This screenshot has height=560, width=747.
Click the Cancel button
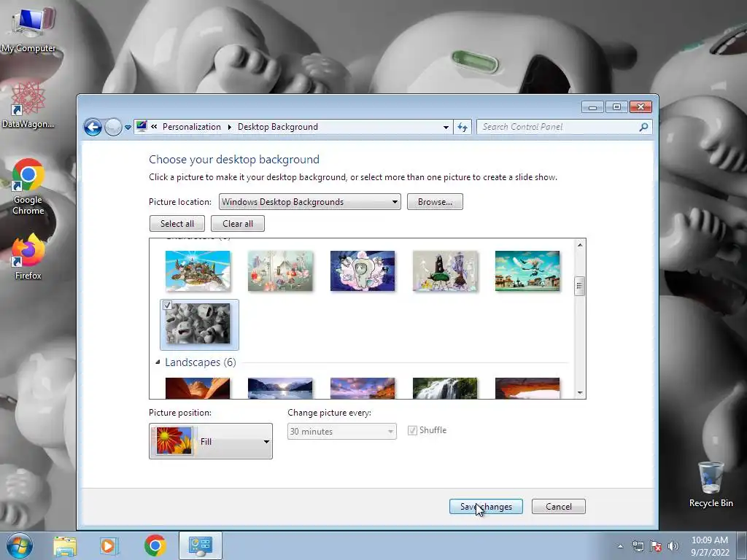[558, 507]
